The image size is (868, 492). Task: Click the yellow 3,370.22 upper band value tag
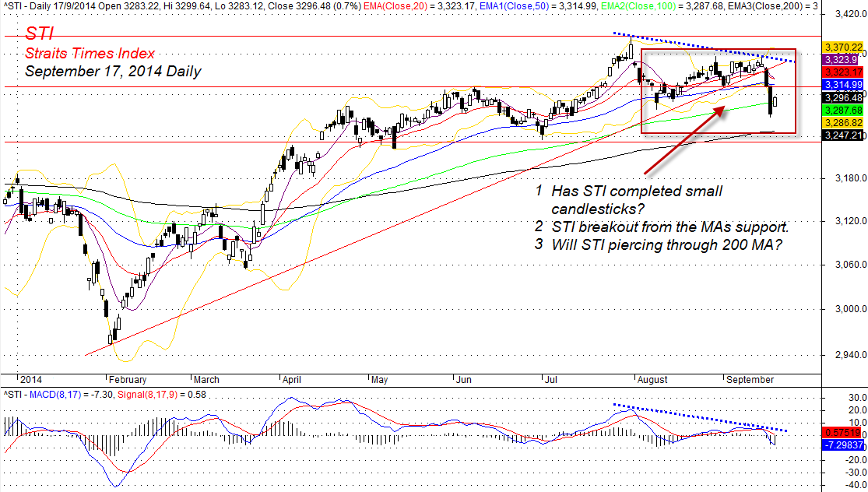[843, 47]
